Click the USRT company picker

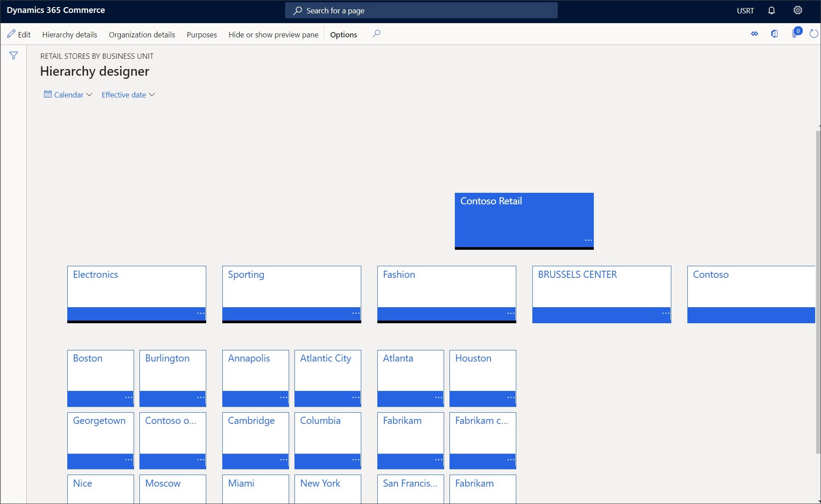pos(745,11)
